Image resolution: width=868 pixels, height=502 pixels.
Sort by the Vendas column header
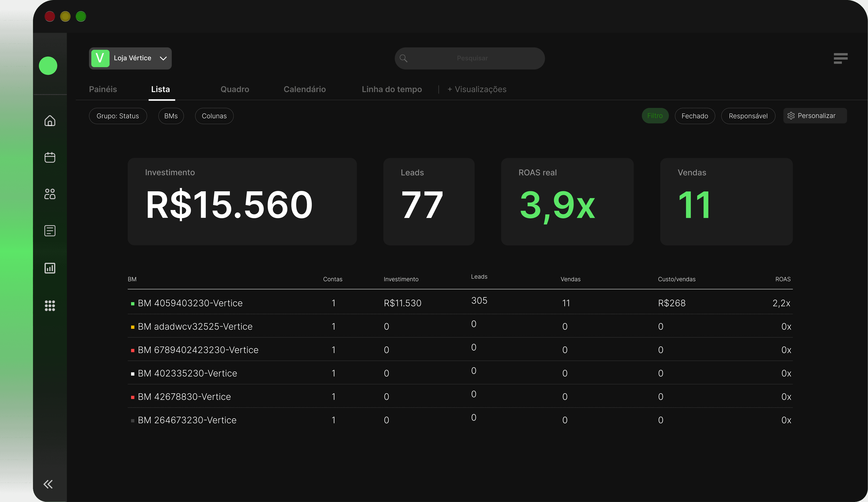(570, 279)
